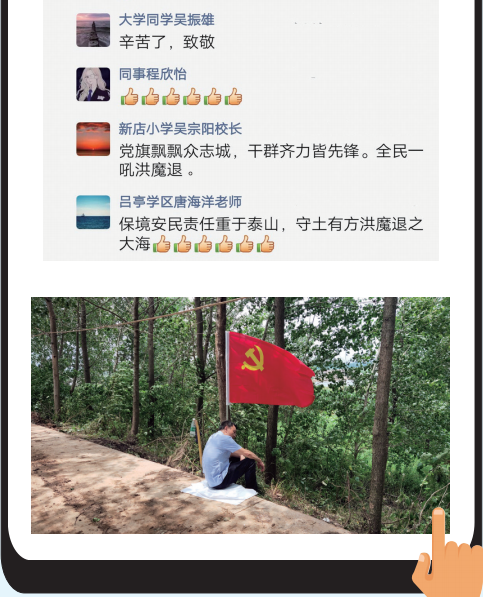Select the name 吕亭学区唐海洋老师

(180, 202)
